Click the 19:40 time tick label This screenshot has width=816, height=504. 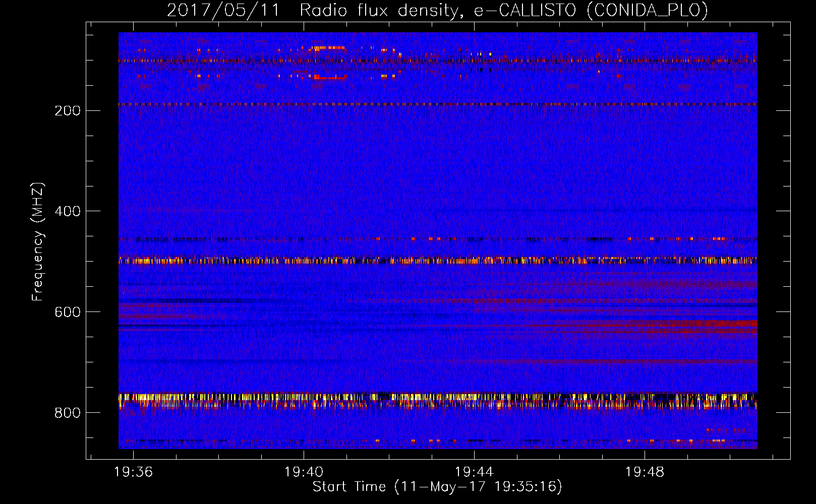(x=304, y=472)
